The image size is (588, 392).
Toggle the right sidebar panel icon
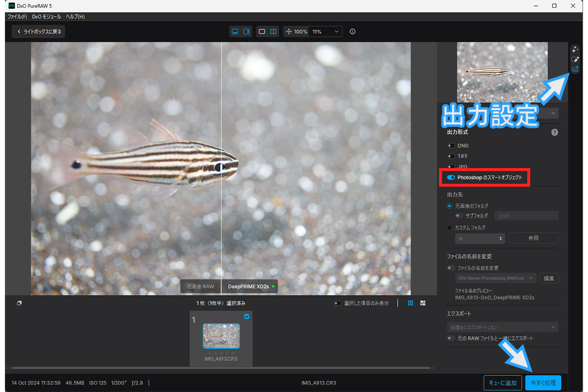coord(246,31)
